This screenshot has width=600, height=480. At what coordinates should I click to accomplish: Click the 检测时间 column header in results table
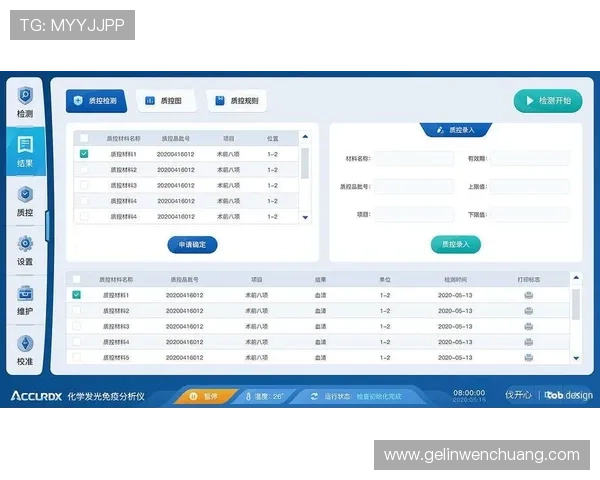(x=455, y=280)
